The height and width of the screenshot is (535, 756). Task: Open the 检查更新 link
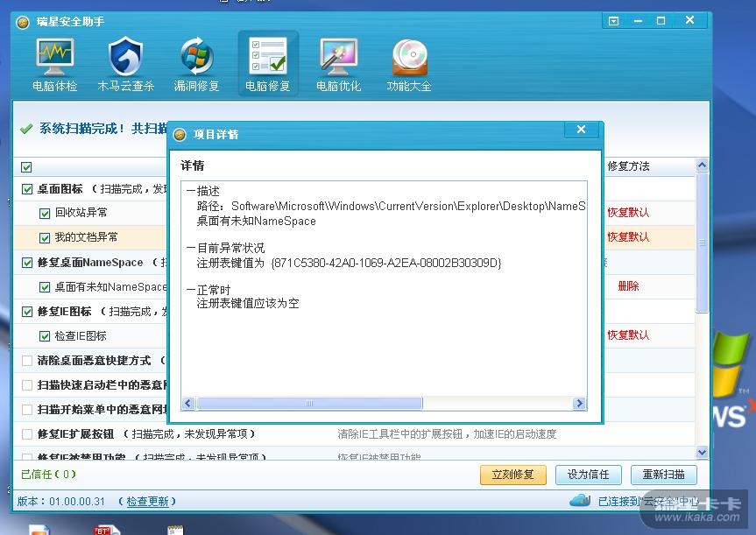click(147, 501)
